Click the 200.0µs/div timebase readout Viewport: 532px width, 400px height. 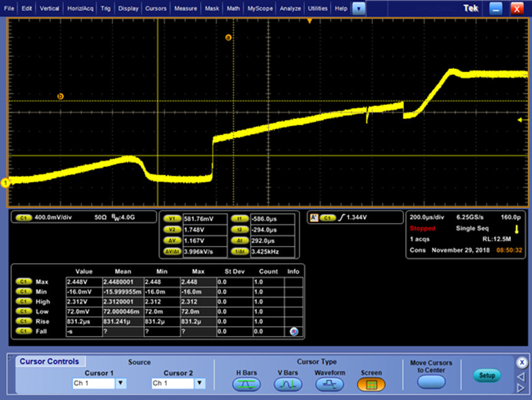coord(427,217)
